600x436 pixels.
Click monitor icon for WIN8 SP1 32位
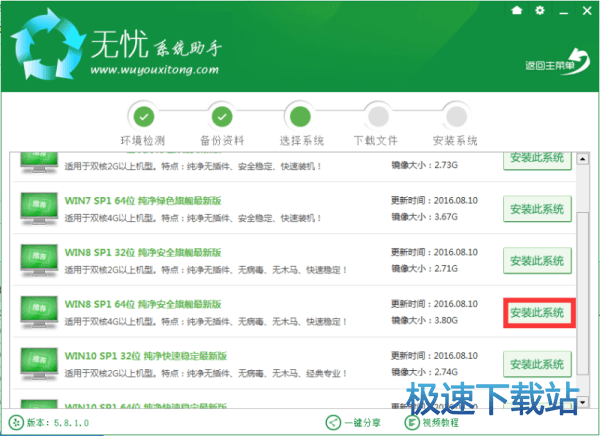pos(39,261)
